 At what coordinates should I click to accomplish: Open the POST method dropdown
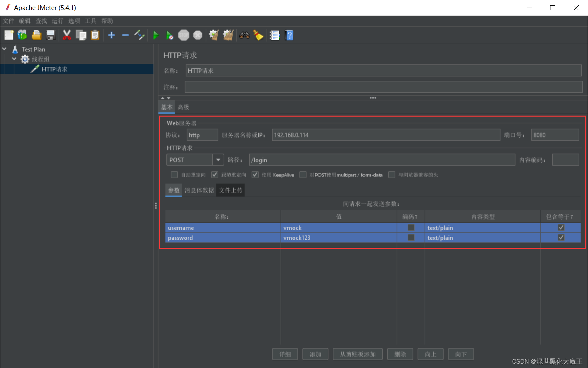tap(218, 160)
